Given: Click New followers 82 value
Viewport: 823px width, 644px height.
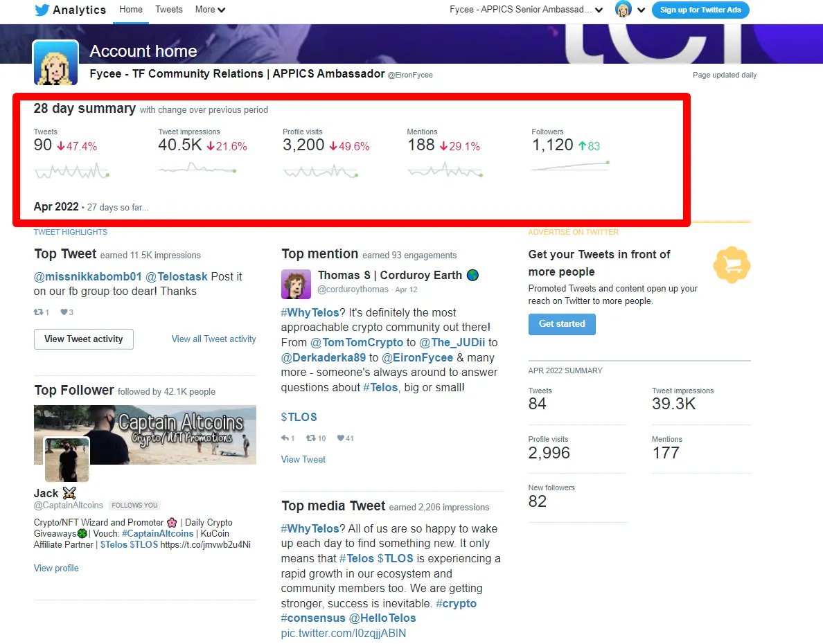Looking at the screenshot, I should (537, 501).
